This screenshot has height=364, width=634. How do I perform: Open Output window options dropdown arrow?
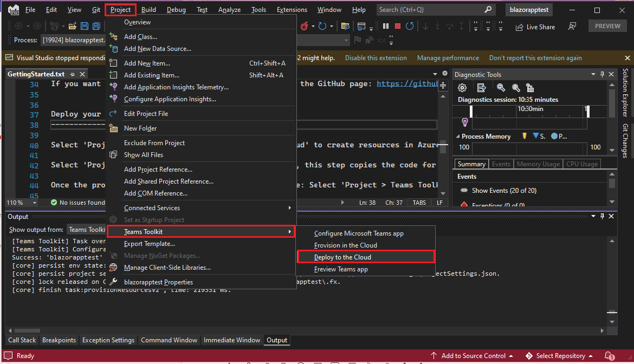[x=593, y=216]
